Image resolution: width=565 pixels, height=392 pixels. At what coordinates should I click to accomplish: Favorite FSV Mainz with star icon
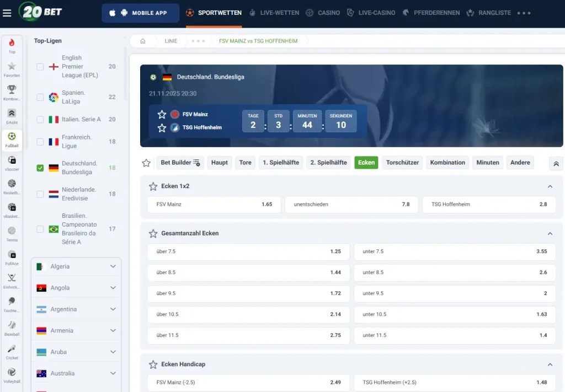point(162,114)
